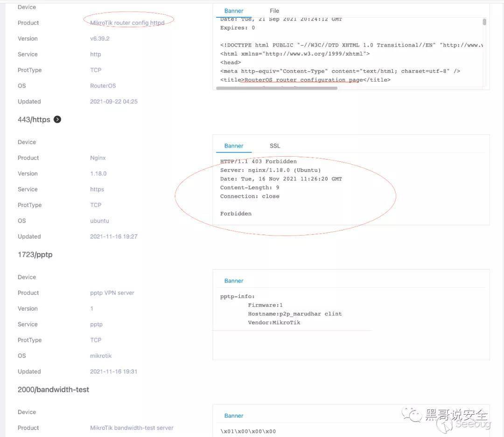Open the SSL tab in 443/https panel
Viewport: 504px width, 437px height.
pos(275,146)
